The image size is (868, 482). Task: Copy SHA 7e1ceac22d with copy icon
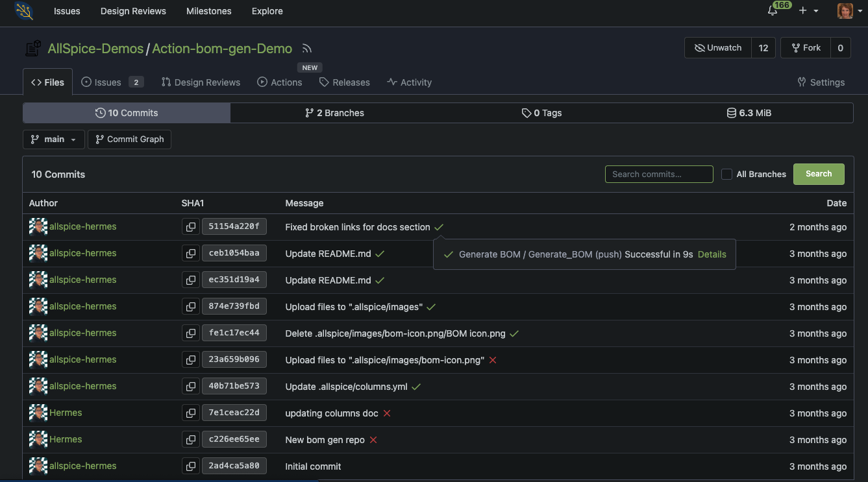tap(191, 413)
